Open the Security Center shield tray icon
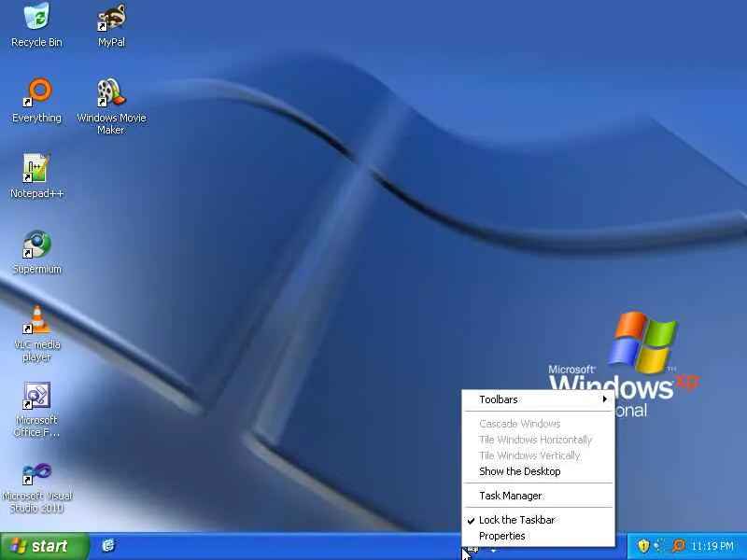The image size is (747, 560). (643, 546)
